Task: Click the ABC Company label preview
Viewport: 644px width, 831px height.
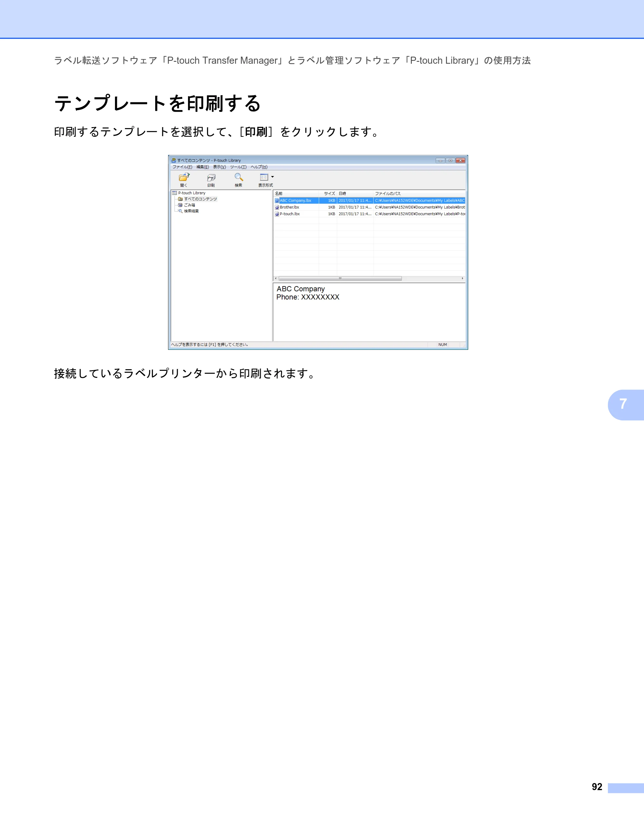Action: [308, 293]
